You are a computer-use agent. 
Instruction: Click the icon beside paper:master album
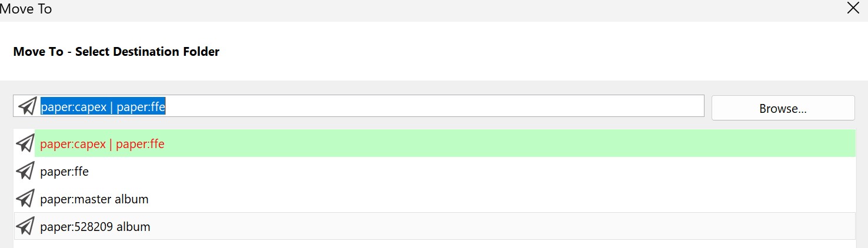[25, 199]
